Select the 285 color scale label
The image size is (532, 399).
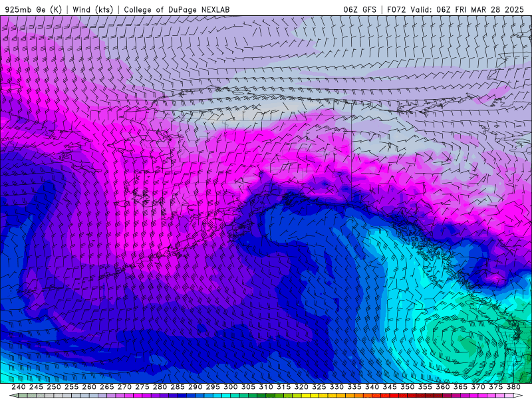(x=178, y=387)
